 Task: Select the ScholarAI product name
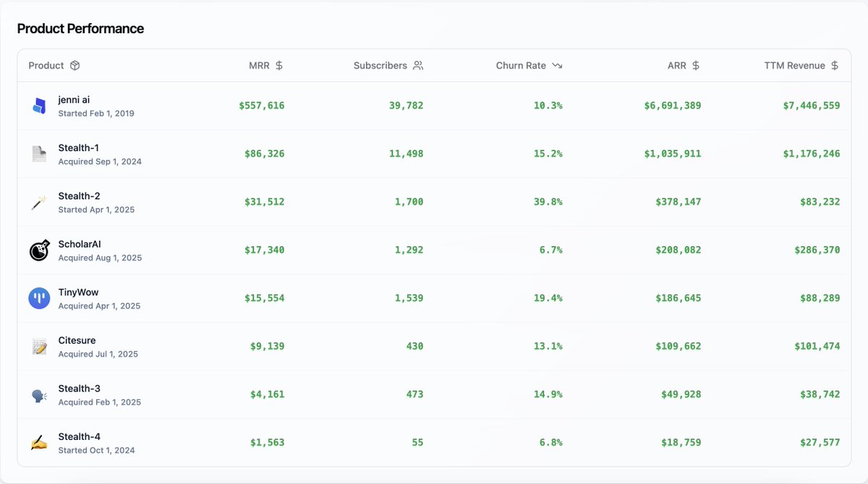(x=80, y=245)
